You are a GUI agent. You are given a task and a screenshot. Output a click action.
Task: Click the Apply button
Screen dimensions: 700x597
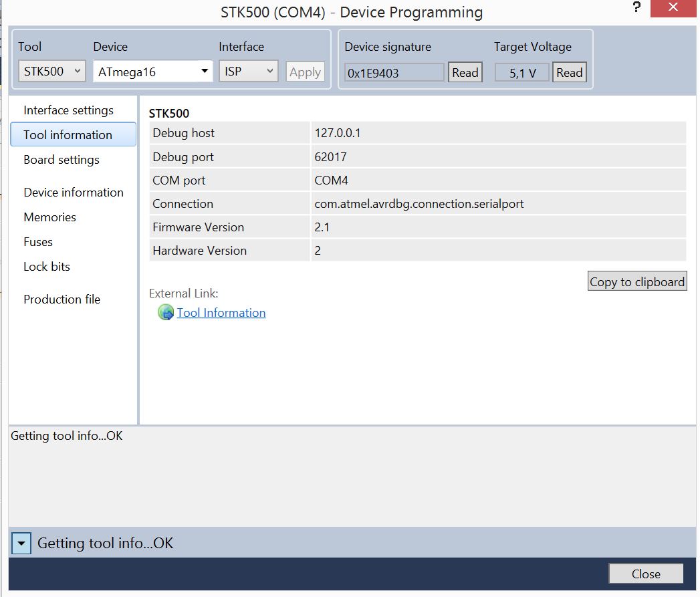[305, 72]
